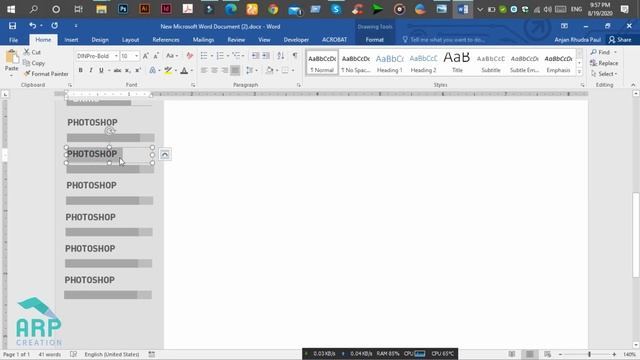Redo the last action
The image size is (640, 360).
(x=54, y=26)
